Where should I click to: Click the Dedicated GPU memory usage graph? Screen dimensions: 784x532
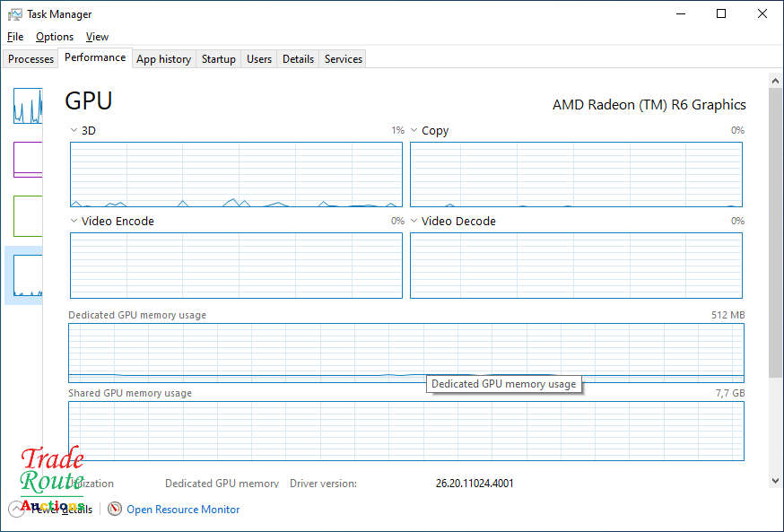point(269,353)
